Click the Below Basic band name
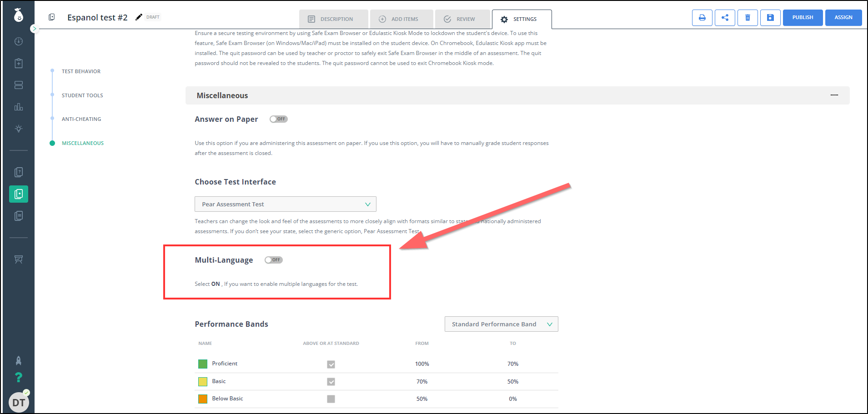Image resolution: width=868 pixels, height=414 pixels. click(227, 399)
